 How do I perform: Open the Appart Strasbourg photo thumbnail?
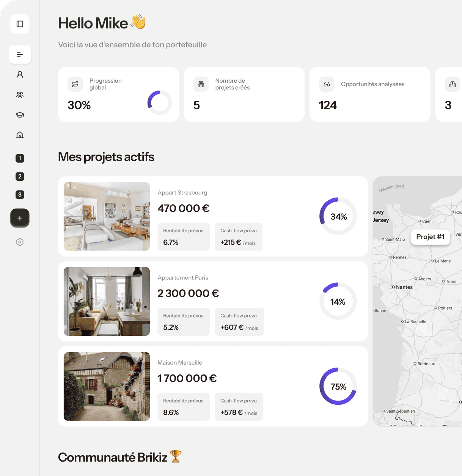click(107, 216)
